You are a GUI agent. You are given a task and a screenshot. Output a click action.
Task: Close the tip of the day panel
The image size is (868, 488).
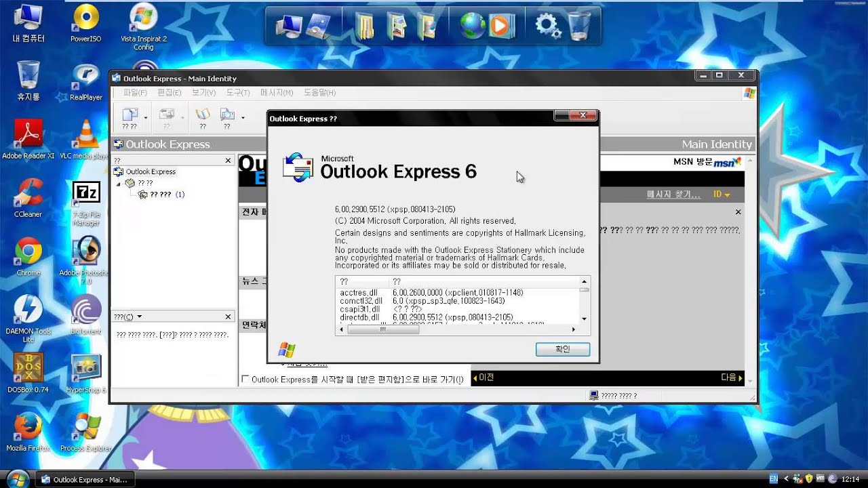(x=738, y=212)
